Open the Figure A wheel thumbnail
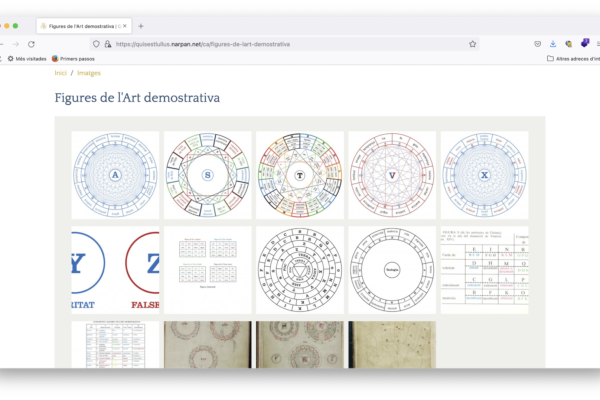600x400 pixels. [115, 175]
